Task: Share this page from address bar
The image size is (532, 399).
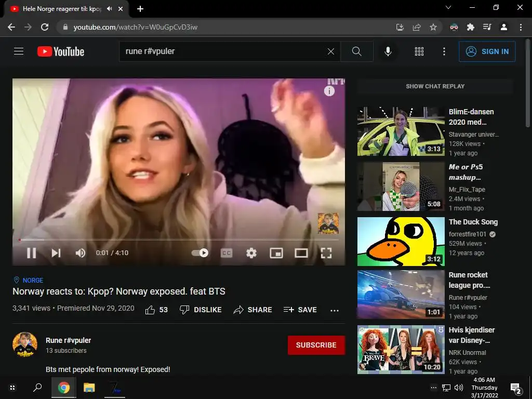Action: [417, 27]
